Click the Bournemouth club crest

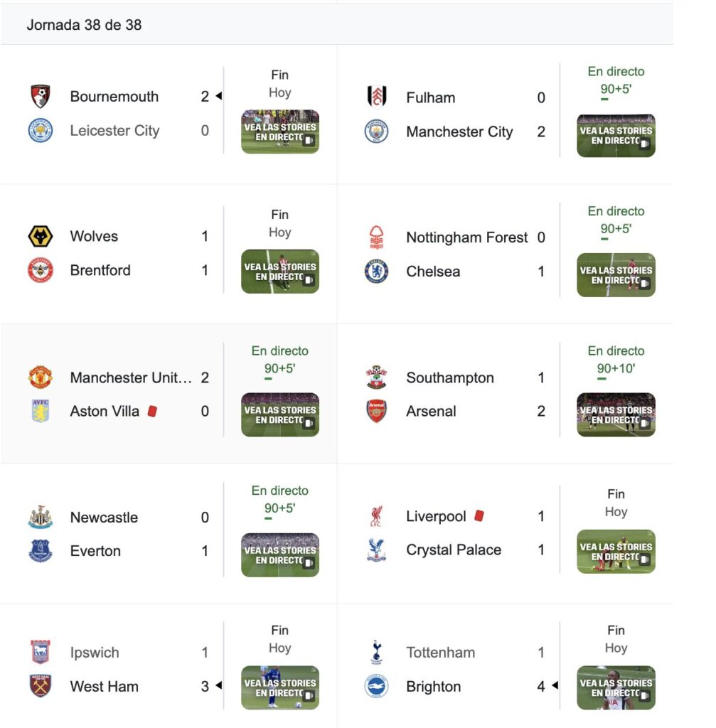click(41, 96)
